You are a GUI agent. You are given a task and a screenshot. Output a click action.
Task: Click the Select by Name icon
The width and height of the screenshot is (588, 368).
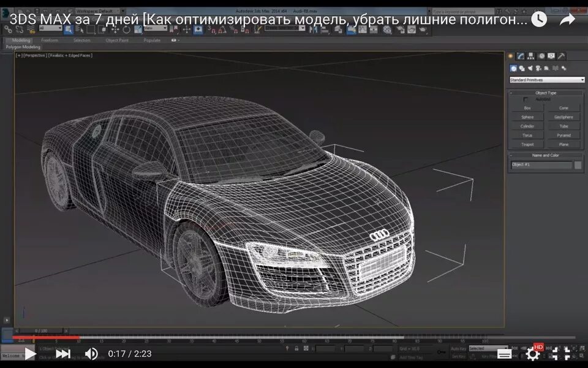coord(80,29)
